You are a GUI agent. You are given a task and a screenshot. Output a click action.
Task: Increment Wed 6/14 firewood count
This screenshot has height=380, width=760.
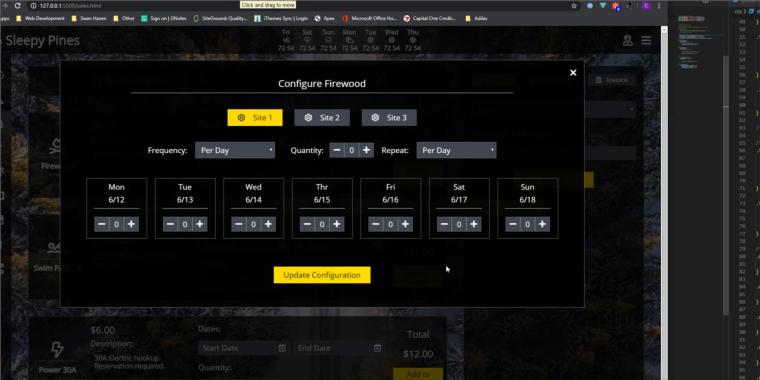(x=268, y=224)
